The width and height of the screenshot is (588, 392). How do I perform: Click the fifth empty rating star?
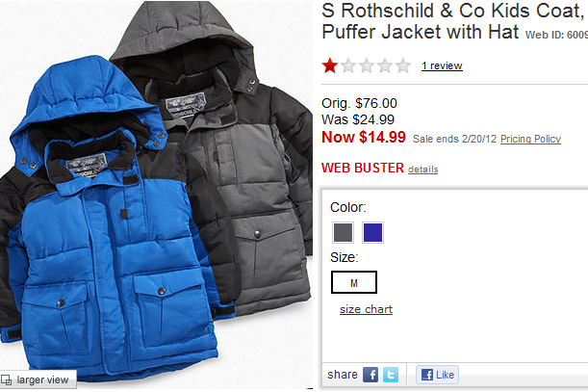(403, 65)
